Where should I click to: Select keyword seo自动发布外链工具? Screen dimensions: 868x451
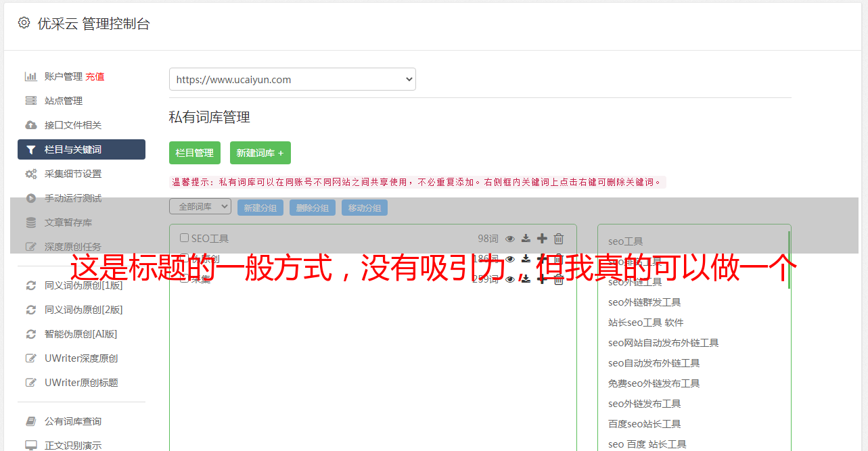point(654,363)
